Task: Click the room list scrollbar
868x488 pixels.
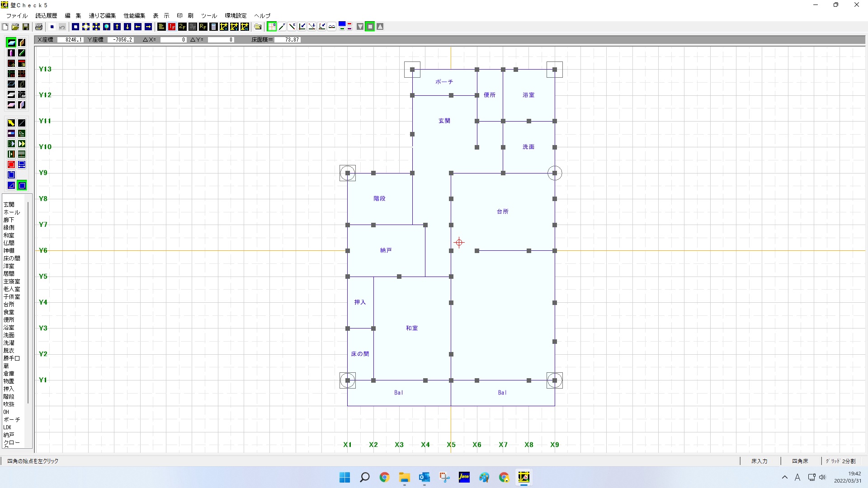Action: point(28,302)
